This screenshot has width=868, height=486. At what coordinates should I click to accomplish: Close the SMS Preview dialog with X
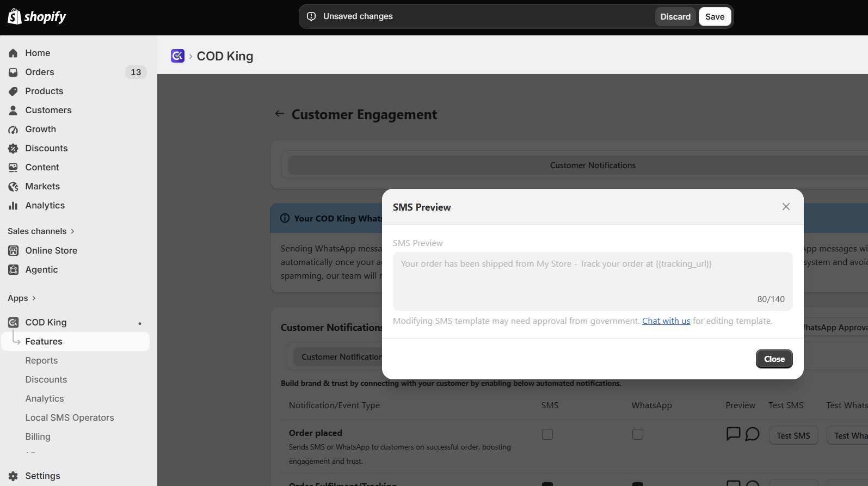coord(786,207)
